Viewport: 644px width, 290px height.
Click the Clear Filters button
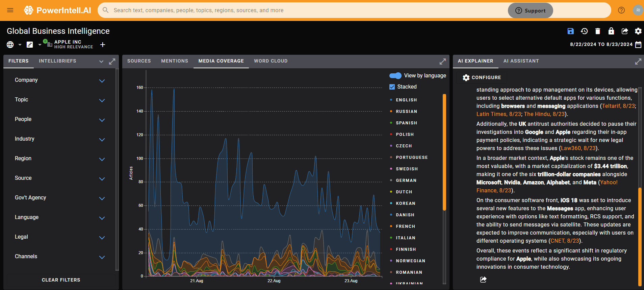(61, 280)
